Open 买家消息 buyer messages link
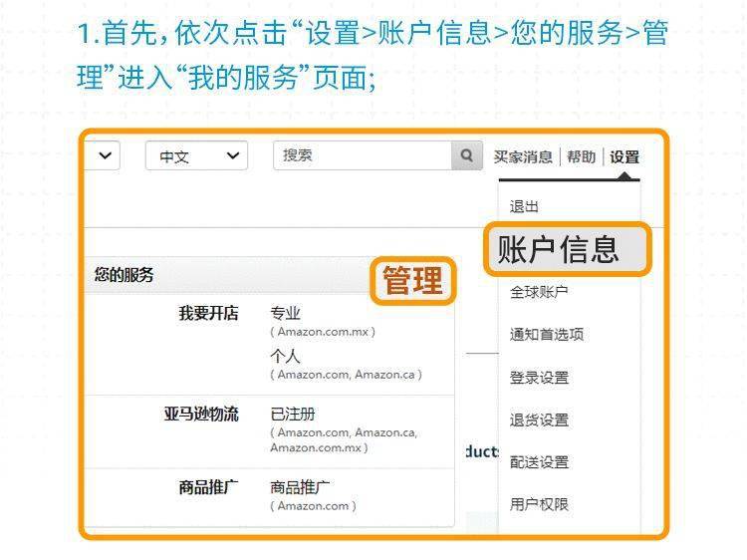Screen dimensions: 747x560 pyautogui.click(x=523, y=157)
